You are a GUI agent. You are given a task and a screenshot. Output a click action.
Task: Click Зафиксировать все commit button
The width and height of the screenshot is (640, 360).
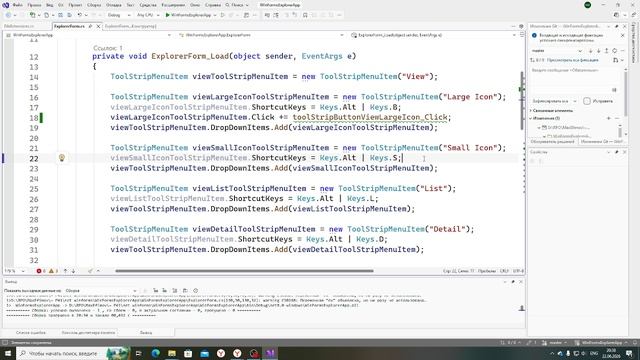click(x=550, y=101)
